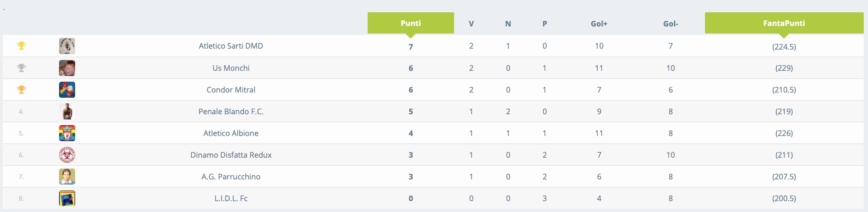Select A.G. Parrucchino team avatar
The width and height of the screenshot is (868, 212).
coord(67,177)
